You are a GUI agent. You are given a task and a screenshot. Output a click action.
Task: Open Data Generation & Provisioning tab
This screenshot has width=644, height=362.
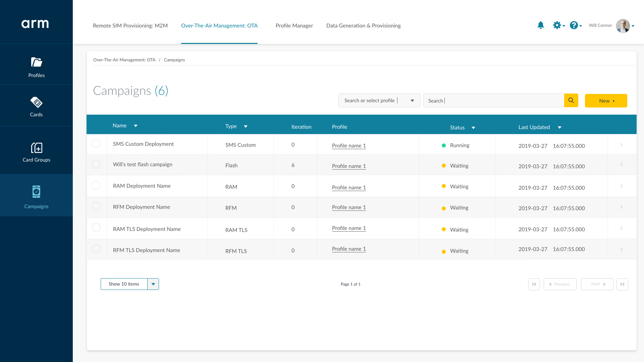coord(364,26)
